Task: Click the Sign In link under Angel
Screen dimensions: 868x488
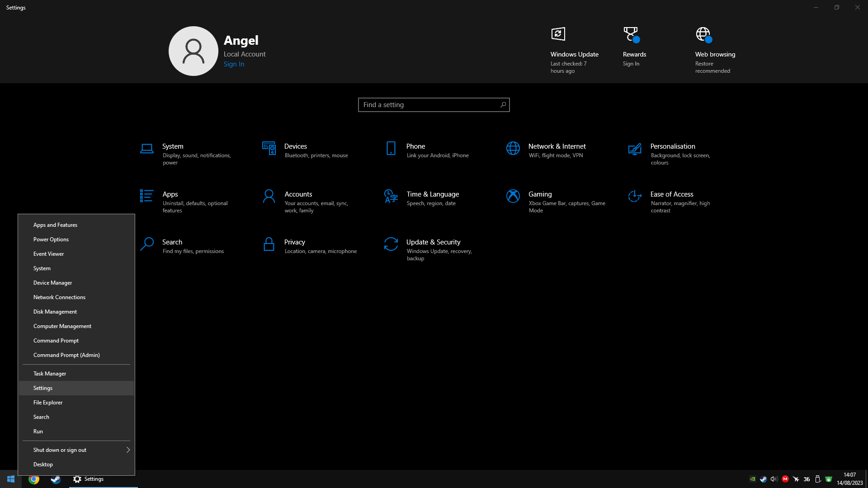Action: (234, 64)
